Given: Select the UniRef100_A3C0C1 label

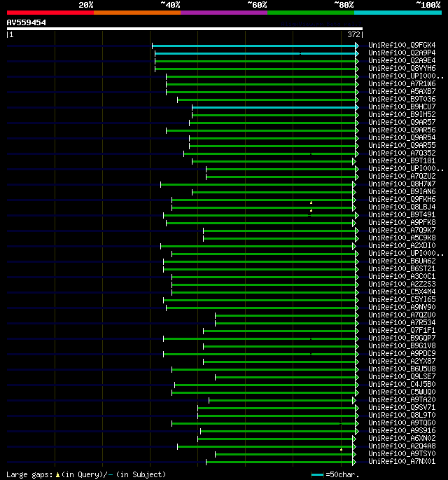Looking at the screenshot, I should coord(402,276).
